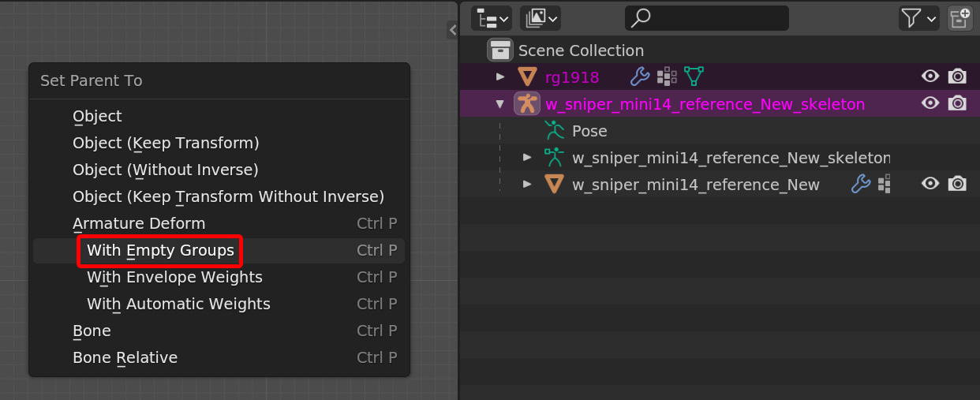Click the orange armature icon of New_skeleton
Viewport: 980px width, 400px height.
click(x=526, y=104)
